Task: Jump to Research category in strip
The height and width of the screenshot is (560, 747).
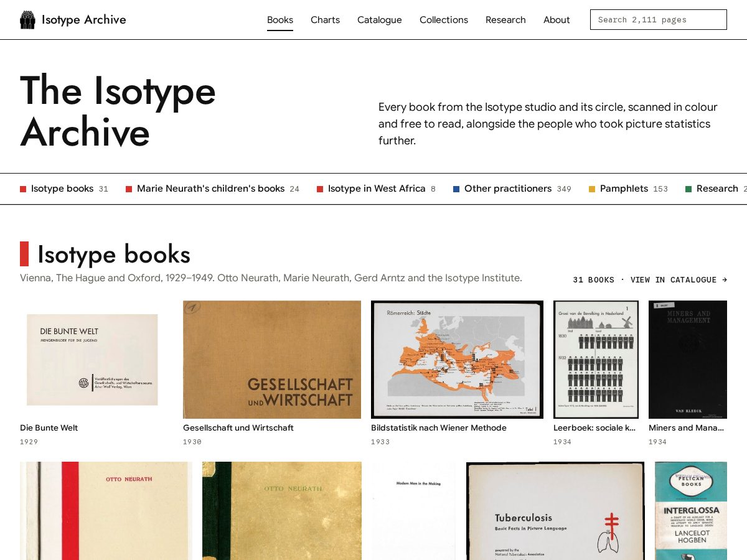Action: coord(716,189)
